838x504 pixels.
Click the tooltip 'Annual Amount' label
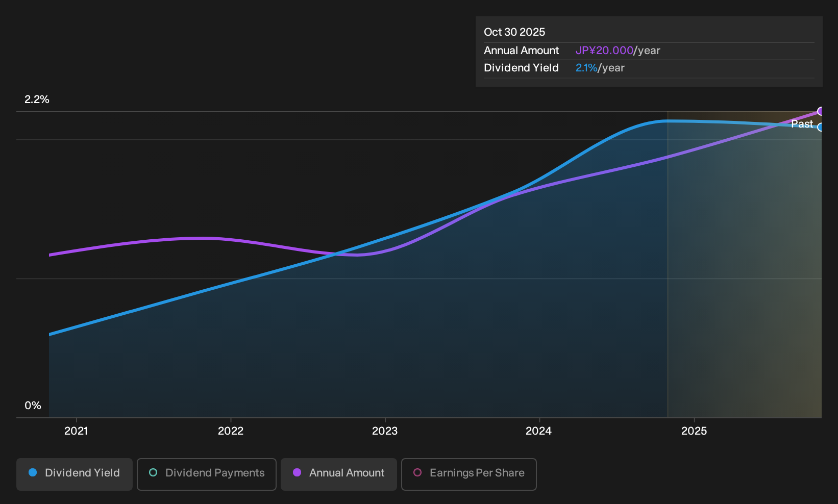(521, 51)
